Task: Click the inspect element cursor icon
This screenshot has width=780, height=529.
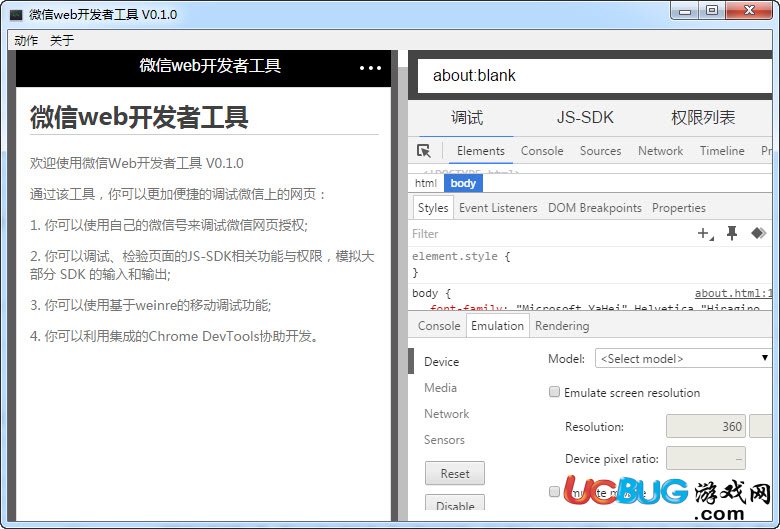Action: coord(424,150)
